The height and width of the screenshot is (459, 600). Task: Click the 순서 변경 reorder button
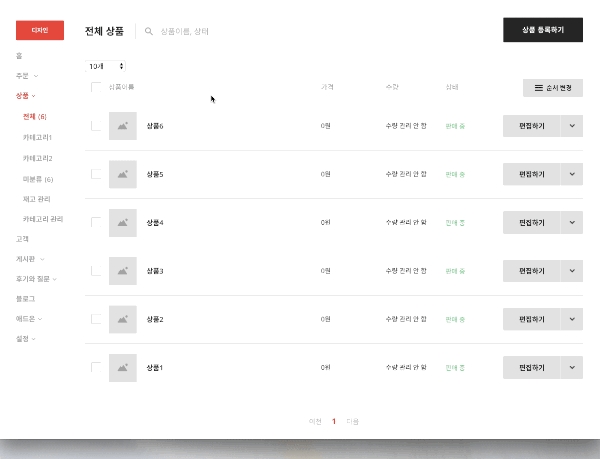pyautogui.click(x=552, y=88)
